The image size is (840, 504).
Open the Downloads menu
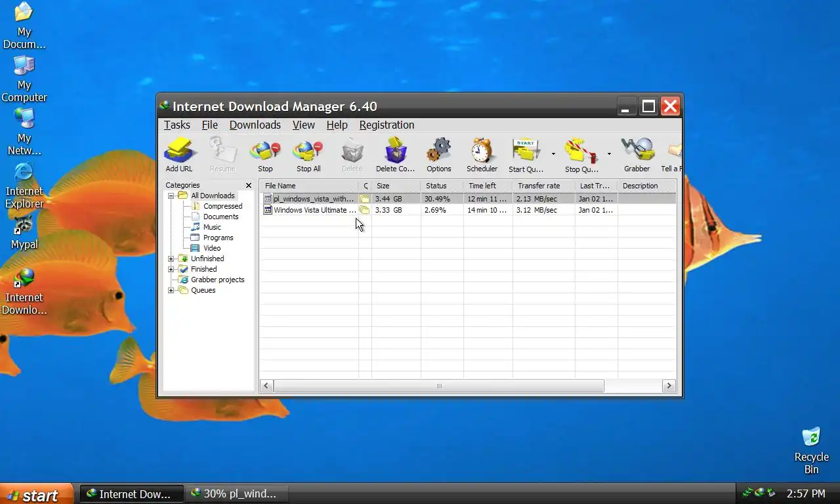(255, 125)
